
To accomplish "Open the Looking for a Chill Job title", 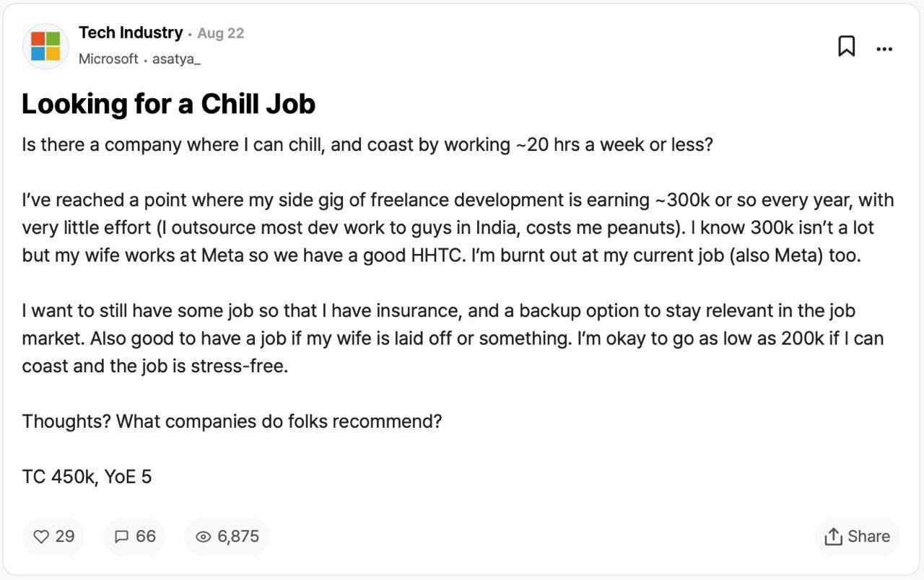I will pyautogui.click(x=169, y=104).
